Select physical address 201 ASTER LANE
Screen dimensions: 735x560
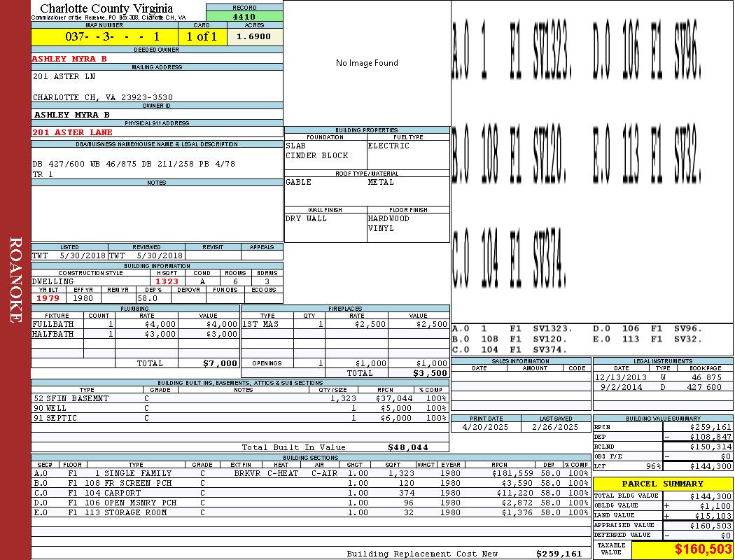coord(72,132)
